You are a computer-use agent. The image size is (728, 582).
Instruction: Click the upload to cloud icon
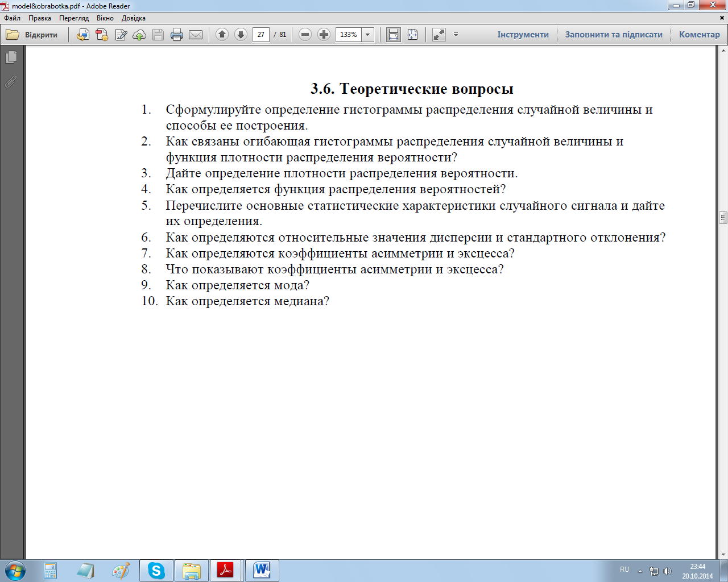(139, 35)
